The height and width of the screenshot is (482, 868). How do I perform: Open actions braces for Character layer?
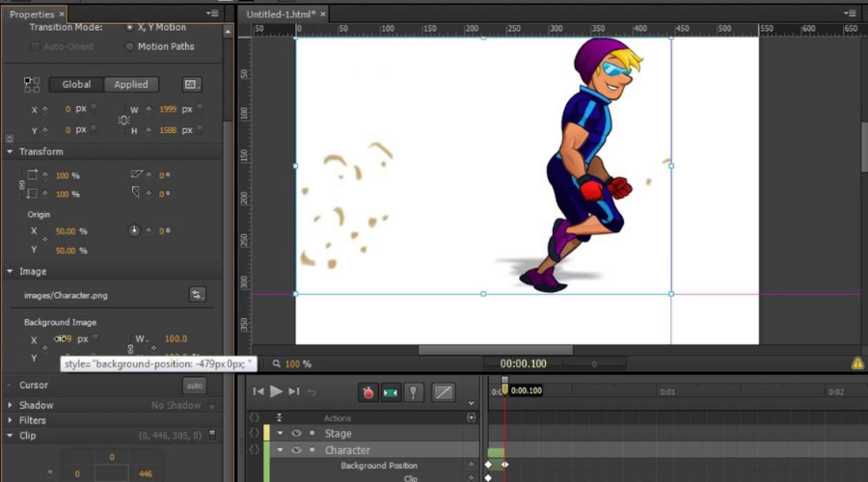coord(254,450)
